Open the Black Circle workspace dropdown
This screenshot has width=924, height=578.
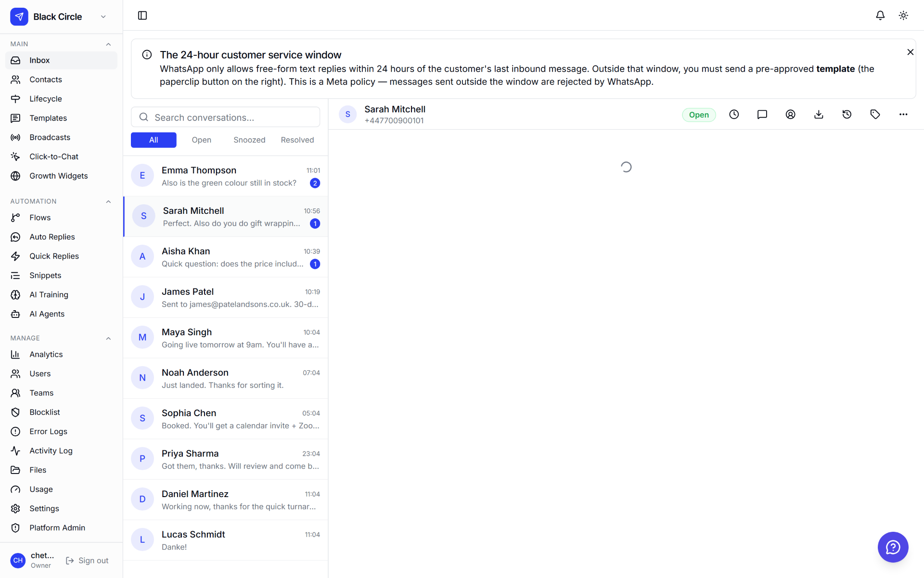61,17
